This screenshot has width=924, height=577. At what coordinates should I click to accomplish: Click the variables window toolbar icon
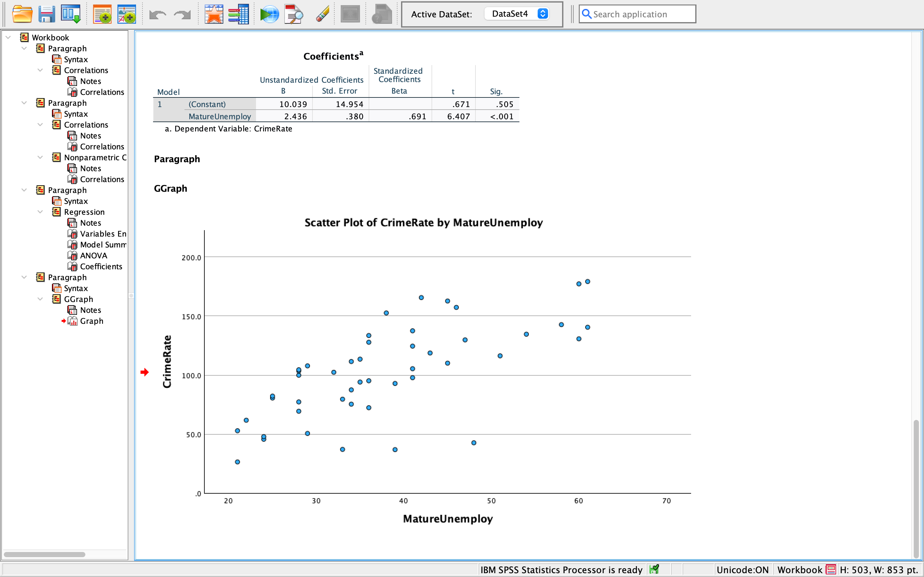coord(239,14)
